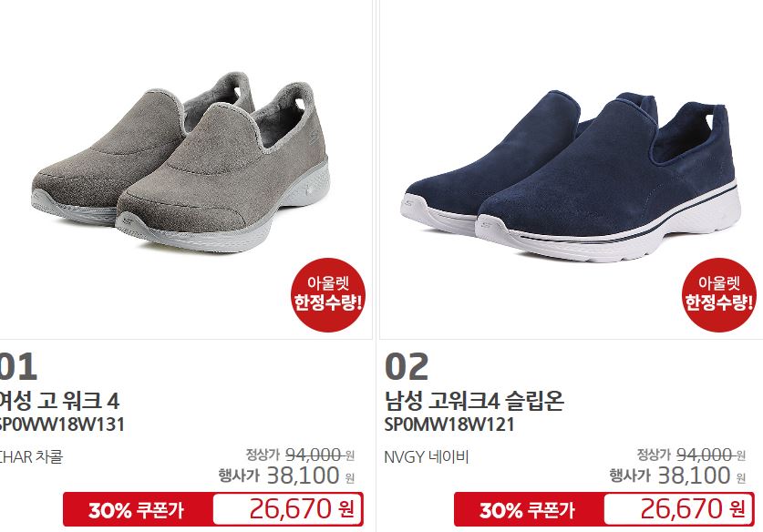Click the 행사가 38,100 price of item 02
Image resolution: width=763 pixels, height=532 pixels.
(x=678, y=476)
